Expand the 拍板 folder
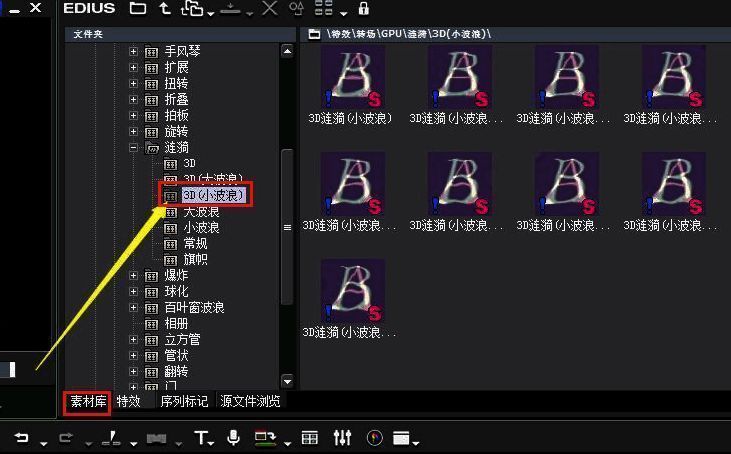The width and height of the screenshot is (731, 454). click(133, 116)
